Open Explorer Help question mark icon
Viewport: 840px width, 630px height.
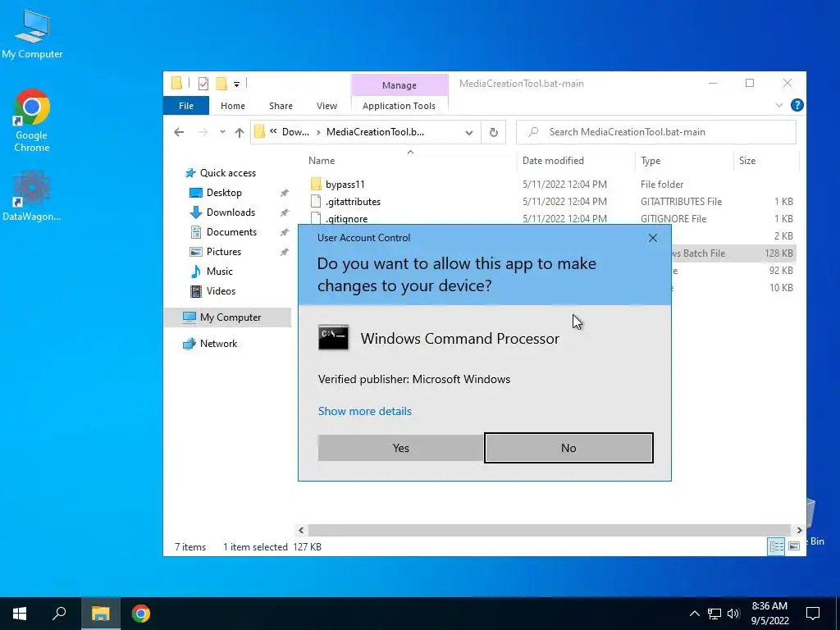(x=797, y=105)
